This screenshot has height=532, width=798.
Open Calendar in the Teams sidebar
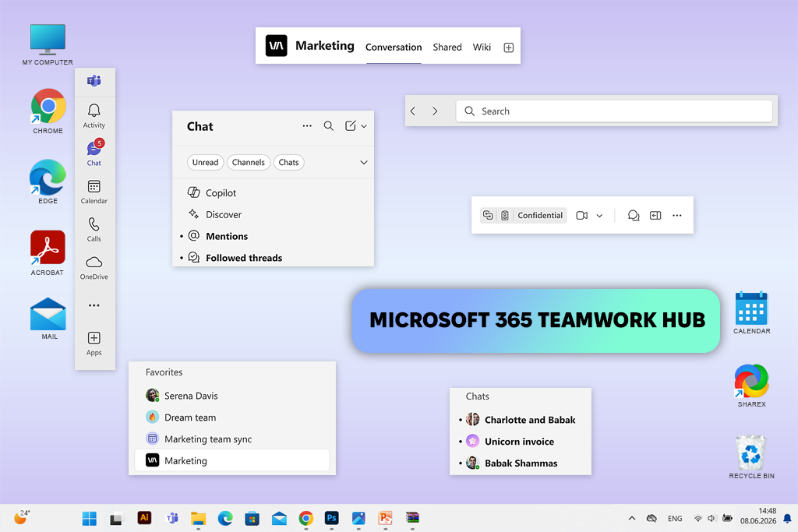[x=94, y=192]
